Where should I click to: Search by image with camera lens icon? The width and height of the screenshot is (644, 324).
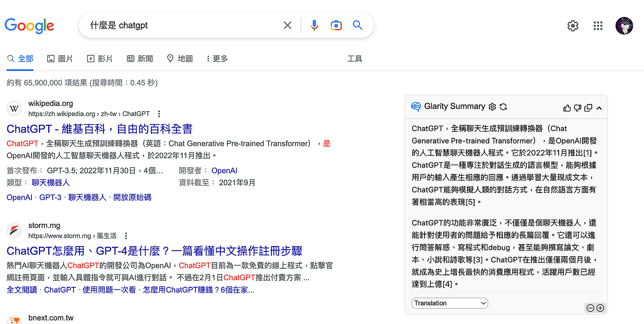click(336, 25)
